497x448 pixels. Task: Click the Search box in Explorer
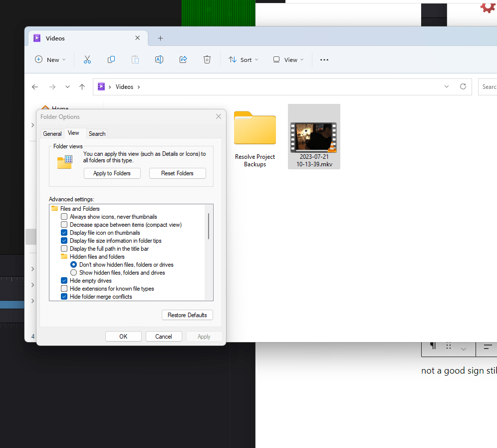488,86
